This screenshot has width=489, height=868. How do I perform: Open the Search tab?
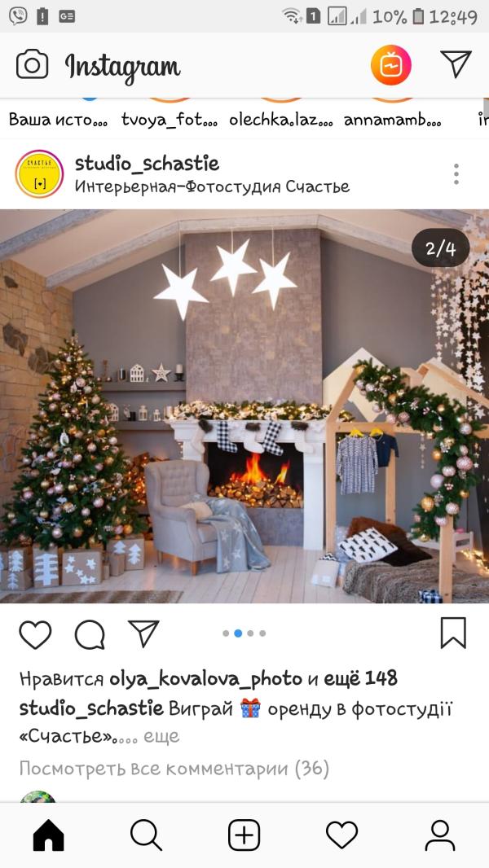[146, 835]
